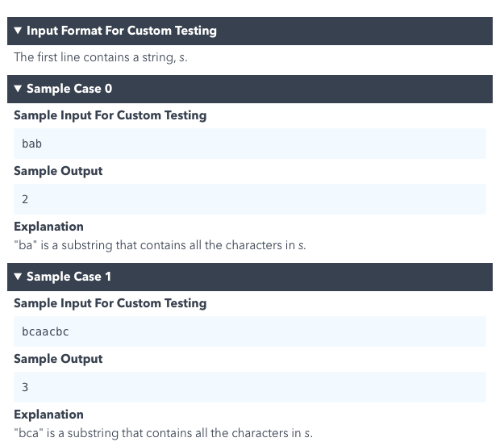The width and height of the screenshot is (504, 446).
Task: Click the Input Format For Custom Testing header title
Action: pyautogui.click(x=121, y=31)
